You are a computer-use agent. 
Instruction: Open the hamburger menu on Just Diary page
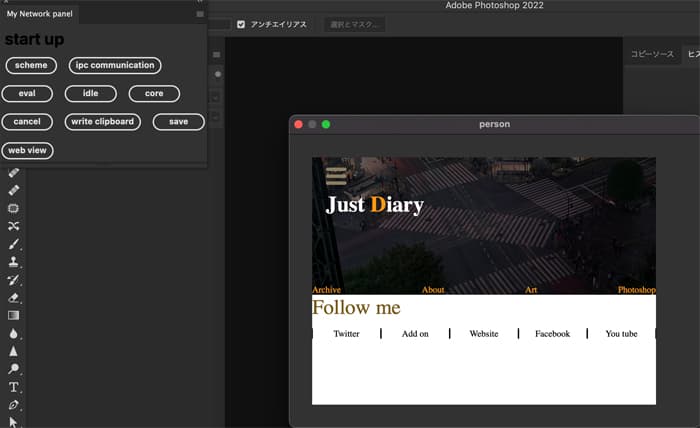point(336,176)
